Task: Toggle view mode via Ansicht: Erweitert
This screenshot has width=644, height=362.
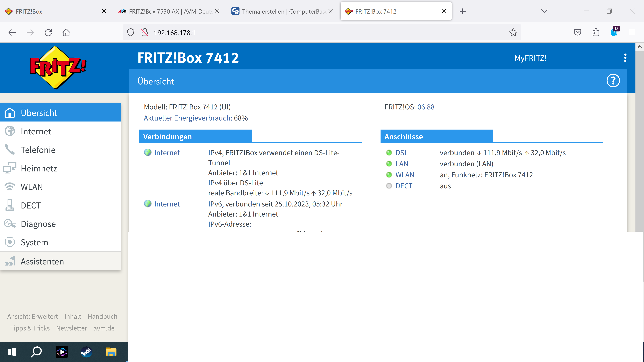Action: coord(33,316)
